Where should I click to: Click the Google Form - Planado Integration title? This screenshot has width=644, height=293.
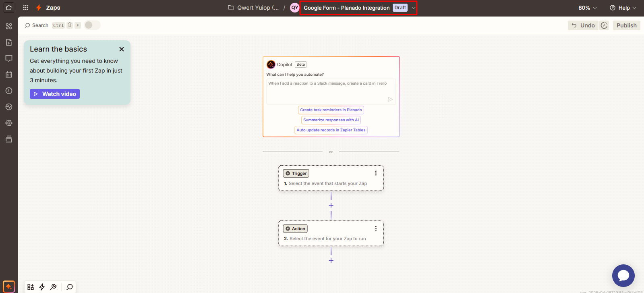[x=347, y=8]
